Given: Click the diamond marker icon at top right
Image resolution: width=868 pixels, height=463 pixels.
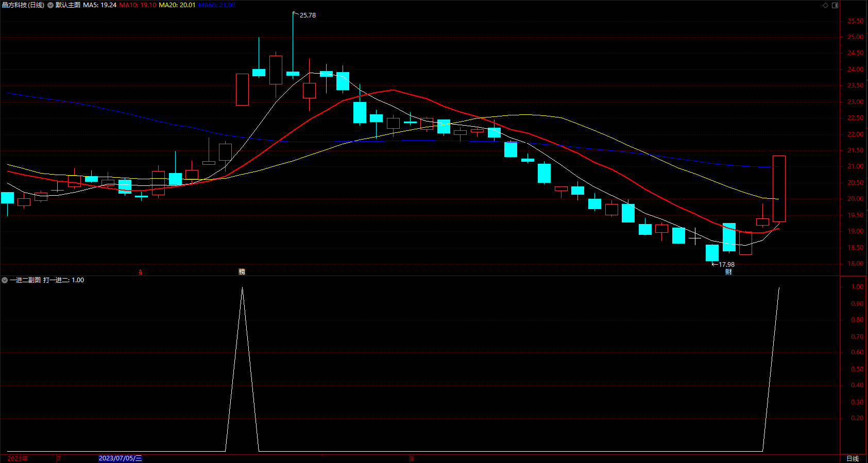Looking at the screenshot, I should 825,5.
